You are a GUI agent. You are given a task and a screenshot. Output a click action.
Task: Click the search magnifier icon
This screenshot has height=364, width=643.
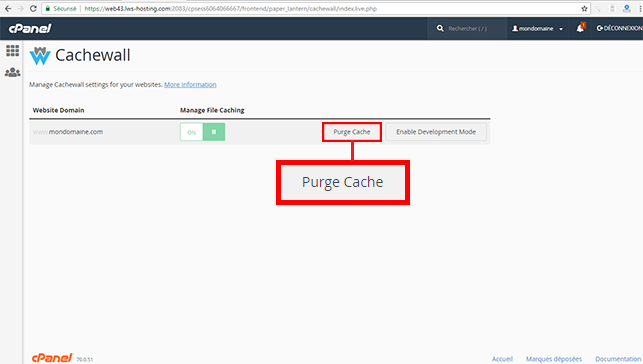pyautogui.click(x=440, y=28)
